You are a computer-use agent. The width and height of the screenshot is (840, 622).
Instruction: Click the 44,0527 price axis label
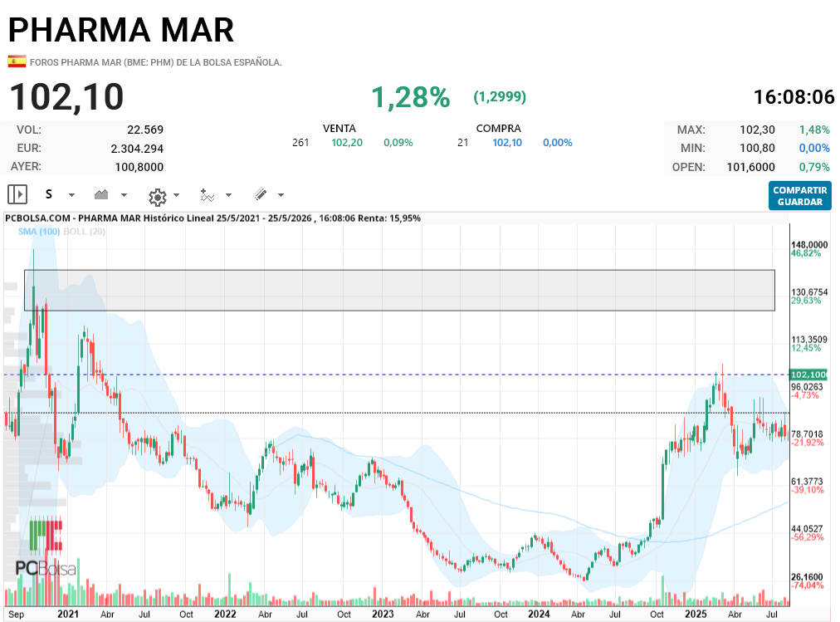[x=807, y=529]
